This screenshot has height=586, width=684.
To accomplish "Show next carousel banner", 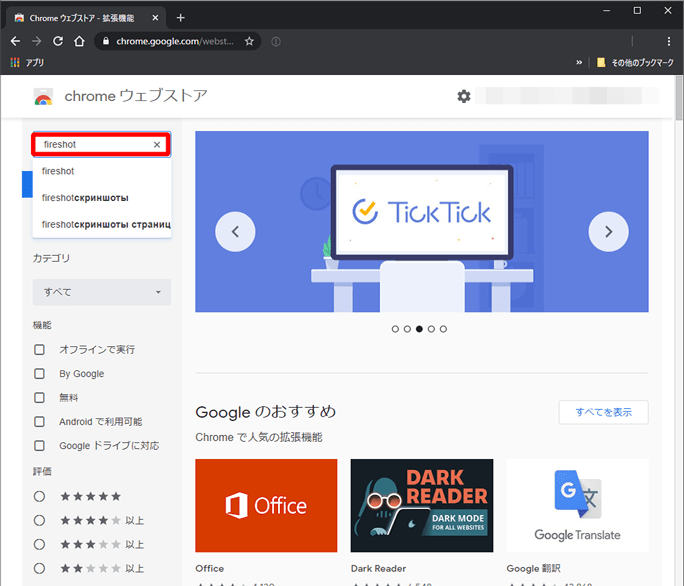I will pos(609,232).
